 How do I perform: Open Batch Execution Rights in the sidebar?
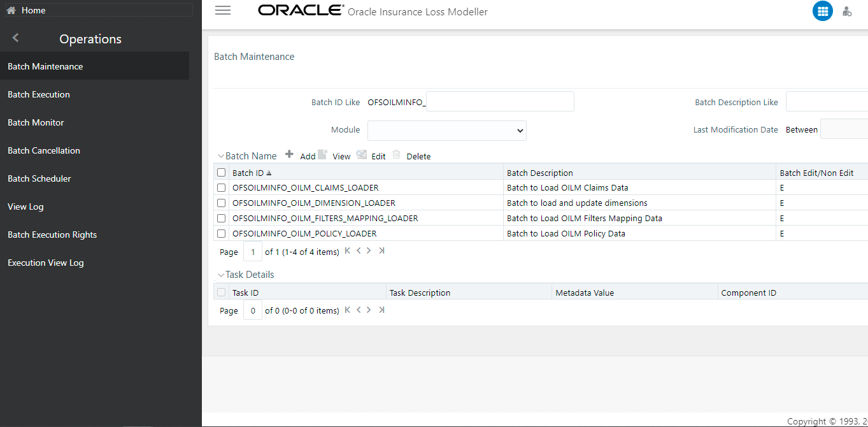(x=94, y=235)
